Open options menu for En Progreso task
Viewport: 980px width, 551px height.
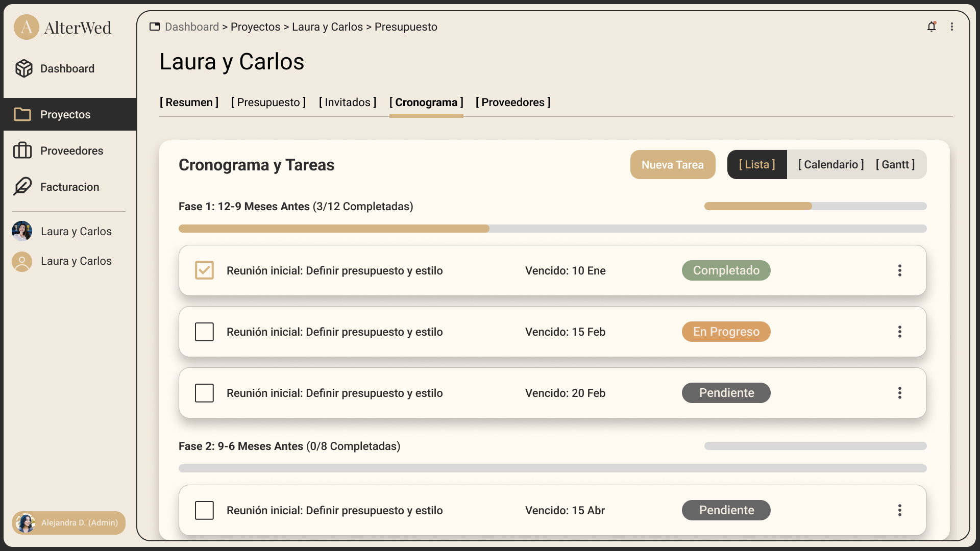[900, 332]
